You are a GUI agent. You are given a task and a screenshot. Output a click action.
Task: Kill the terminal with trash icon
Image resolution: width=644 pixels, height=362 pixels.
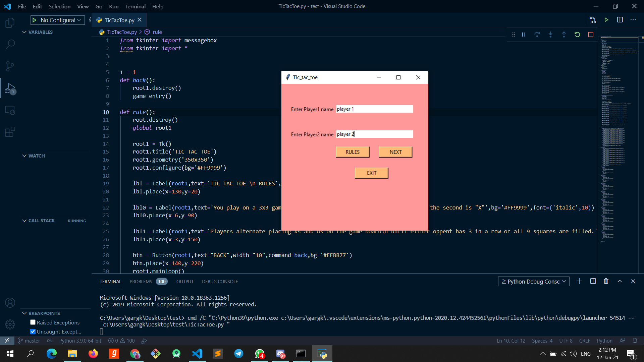click(x=606, y=281)
